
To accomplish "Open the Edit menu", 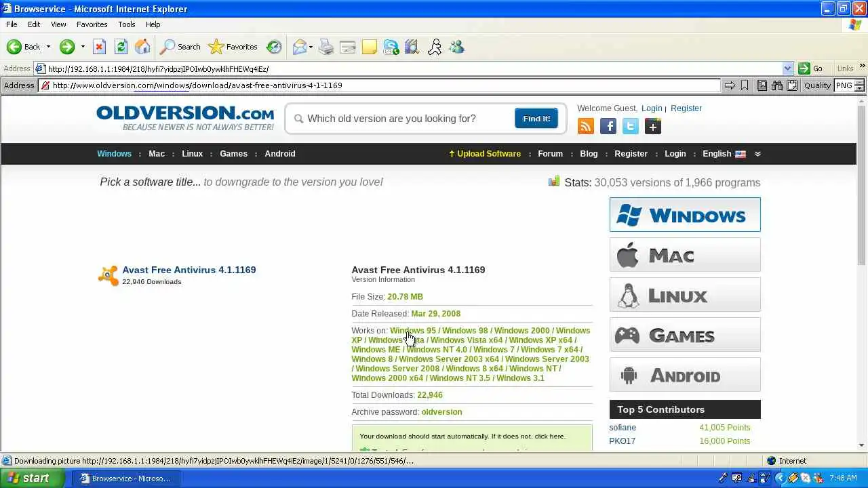I will 34,24.
